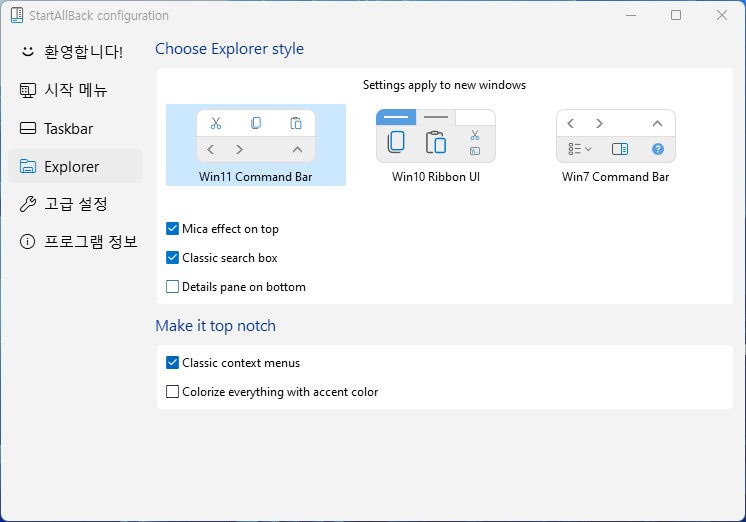This screenshot has width=746, height=522.
Task: Click the Explorer folder icon in sidebar
Action: coord(28,166)
